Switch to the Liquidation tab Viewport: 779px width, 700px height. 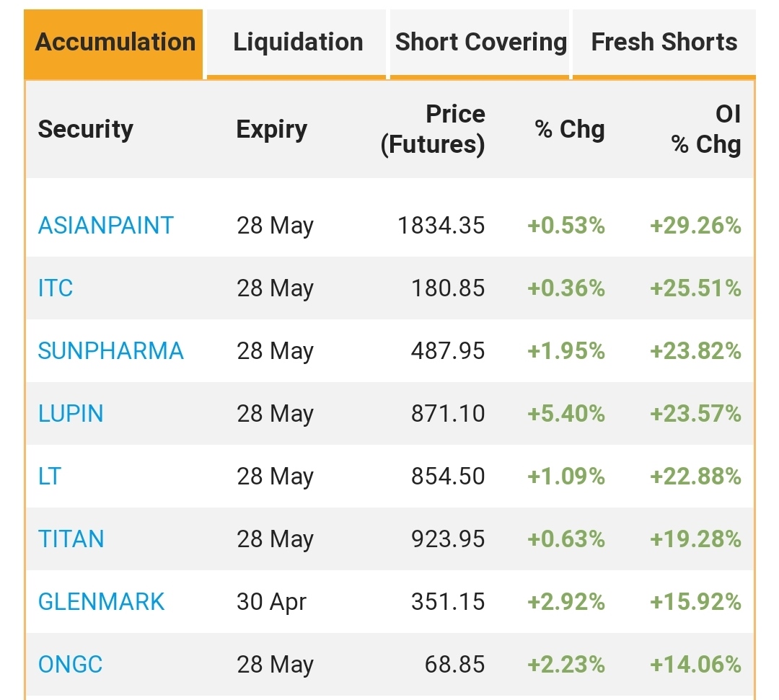click(x=296, y=43)
